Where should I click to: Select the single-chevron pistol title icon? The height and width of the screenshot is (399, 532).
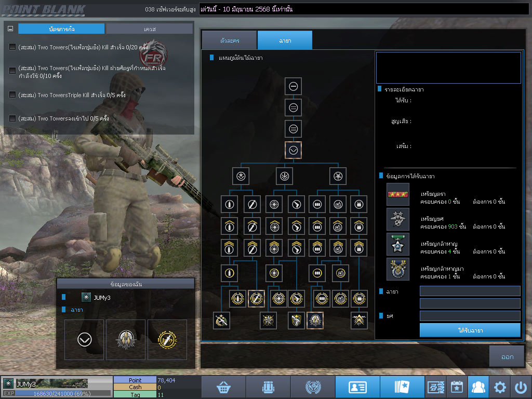tap(296, 226)
